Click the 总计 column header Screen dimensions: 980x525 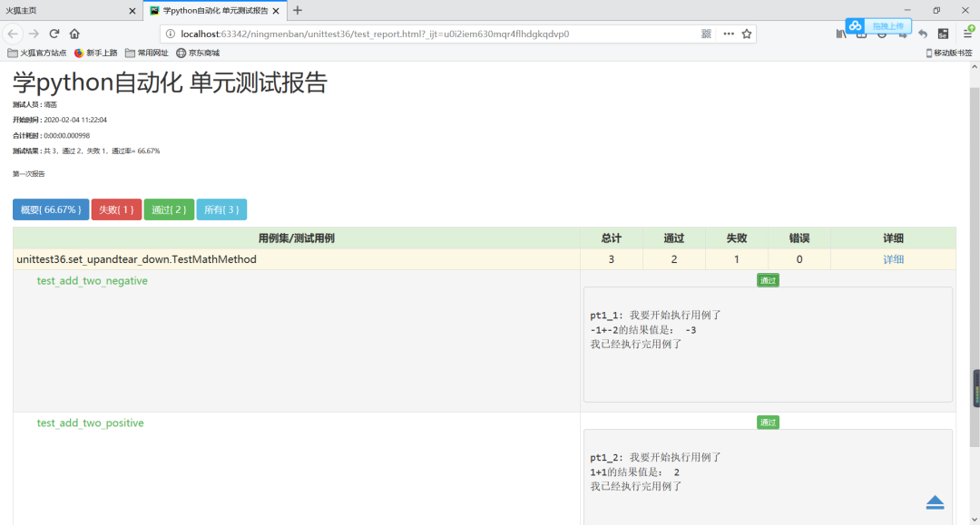pos(612,238)
